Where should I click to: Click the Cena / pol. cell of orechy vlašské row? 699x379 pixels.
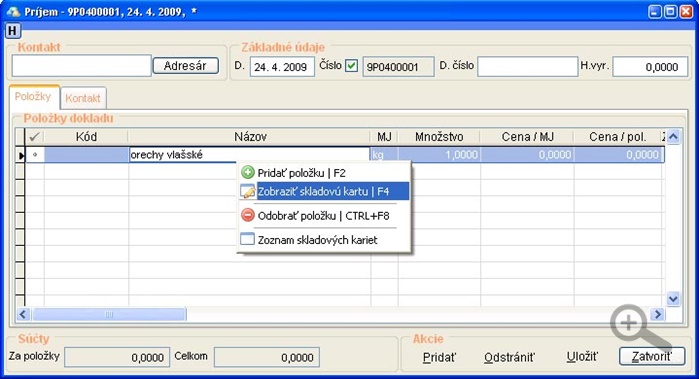[619, 155]
